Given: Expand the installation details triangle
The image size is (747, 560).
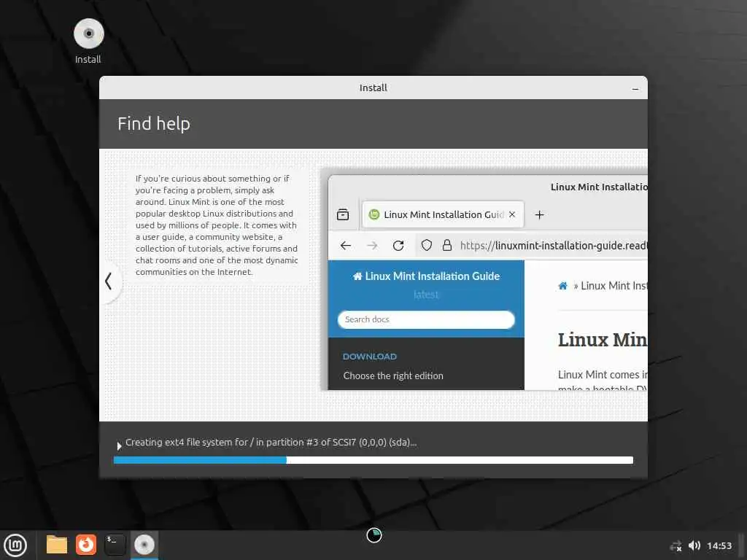Looking at the screenshot, I should click(119, 446).
